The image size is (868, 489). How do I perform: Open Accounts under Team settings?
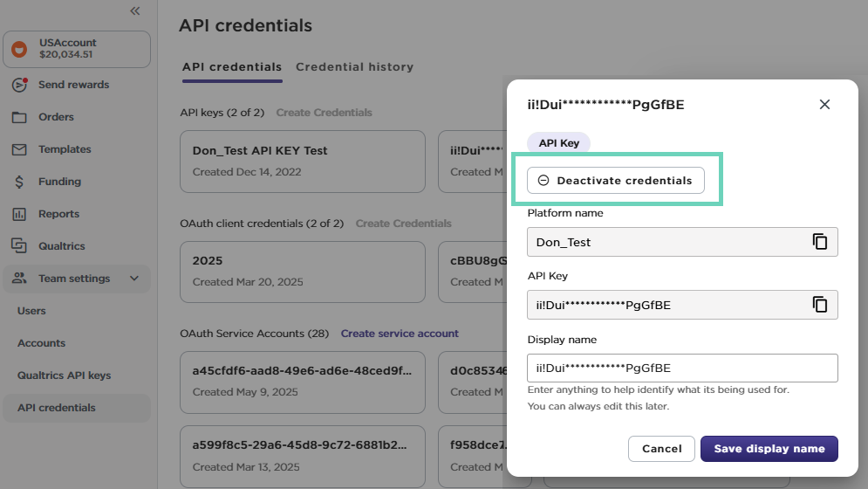tap(42, 343)
